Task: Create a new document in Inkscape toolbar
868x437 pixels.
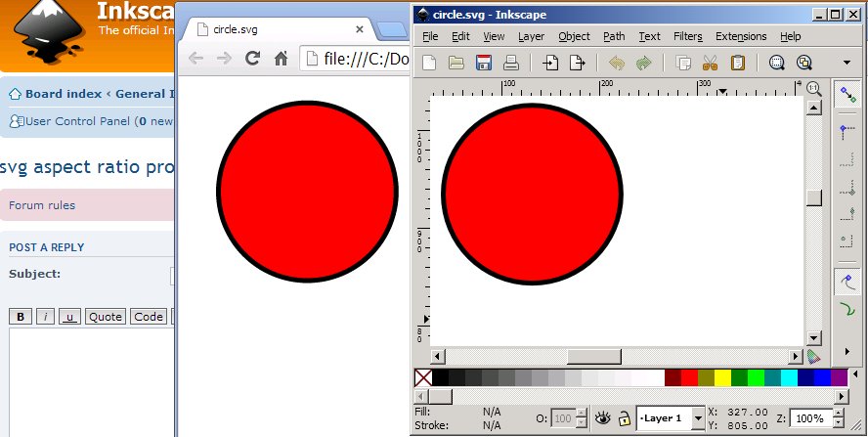Action: coord(429,63)
